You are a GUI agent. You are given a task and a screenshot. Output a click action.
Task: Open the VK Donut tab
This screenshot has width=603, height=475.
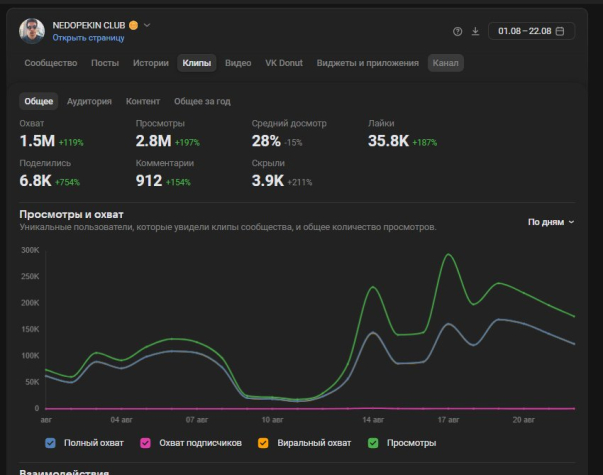click(x=284, y=63)
